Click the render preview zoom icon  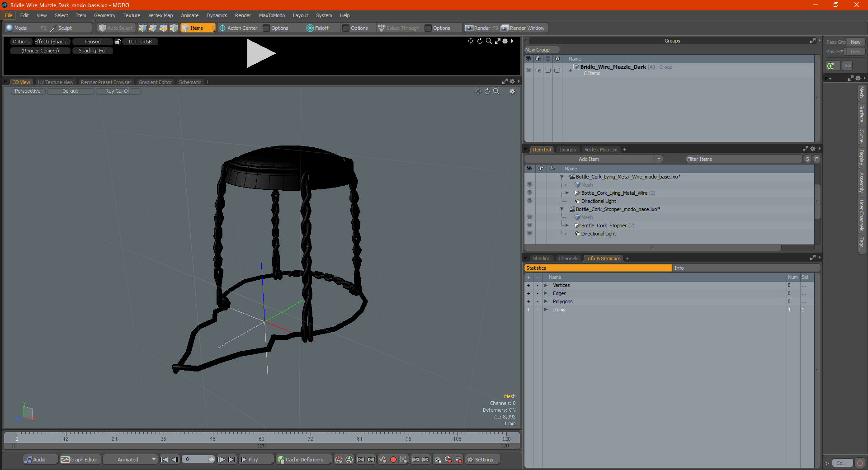[x=489, y=41]
